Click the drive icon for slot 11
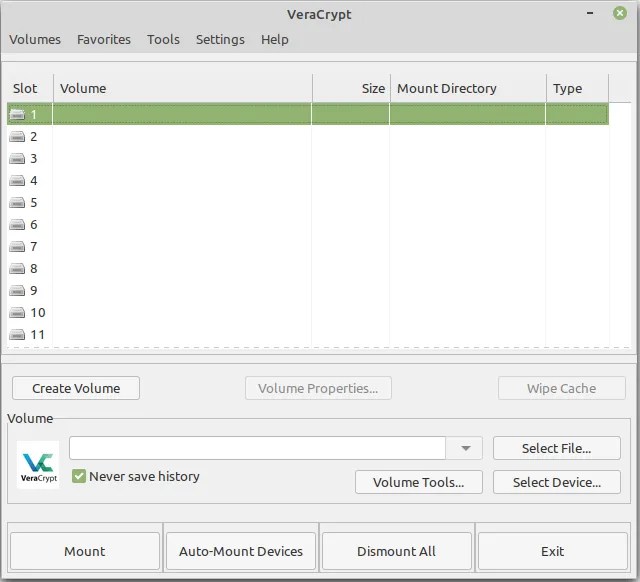640x582 pixels. pos(17,335)
